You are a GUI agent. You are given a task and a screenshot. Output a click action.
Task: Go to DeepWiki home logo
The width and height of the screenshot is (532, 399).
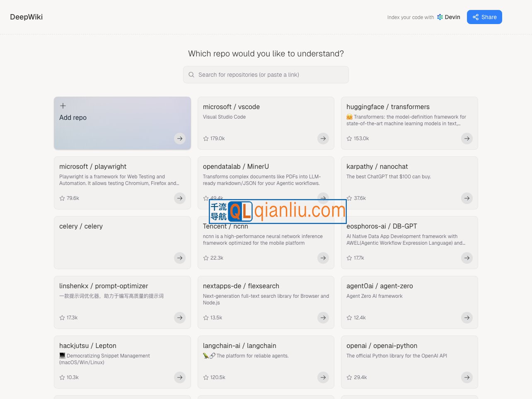(x=27, y=17)
